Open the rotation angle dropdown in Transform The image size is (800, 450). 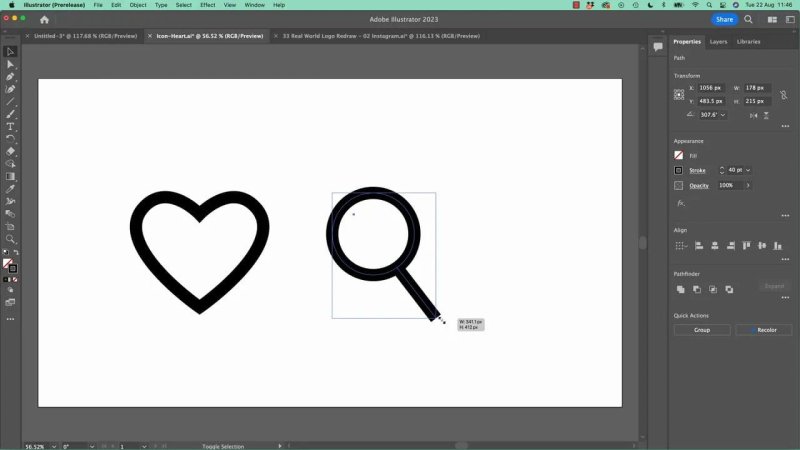723,115
